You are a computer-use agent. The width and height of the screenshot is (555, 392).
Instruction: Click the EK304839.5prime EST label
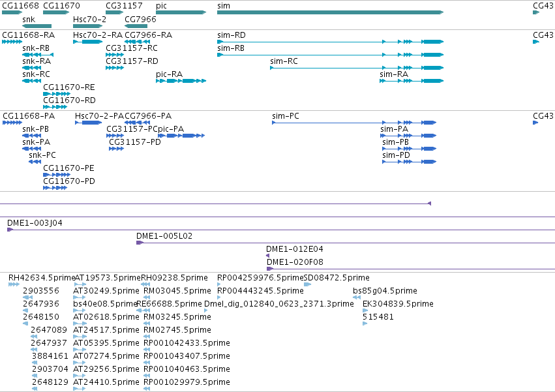(398, 304)
